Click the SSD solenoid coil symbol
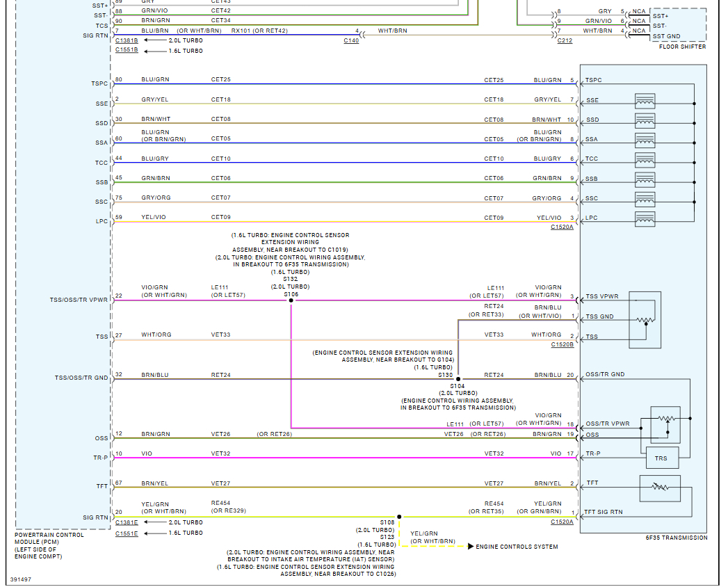This screenshot has width=728, height=587. click(645, 121)
